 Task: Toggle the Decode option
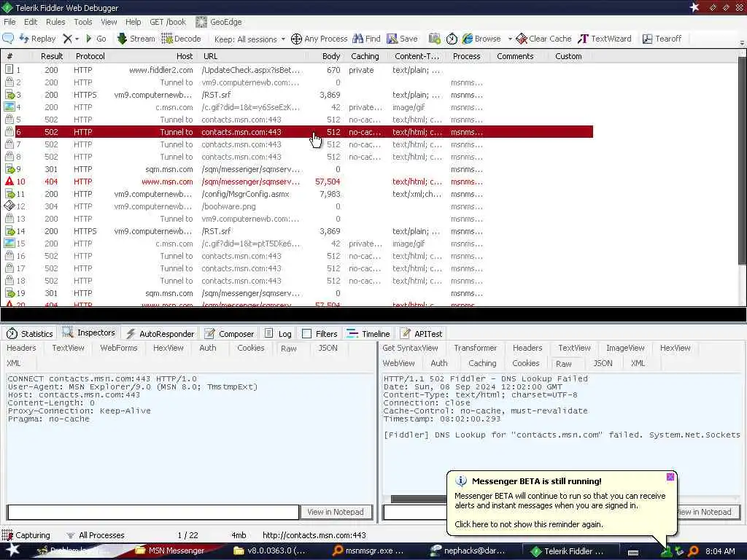pyautogui.click(x=181, y=39)
